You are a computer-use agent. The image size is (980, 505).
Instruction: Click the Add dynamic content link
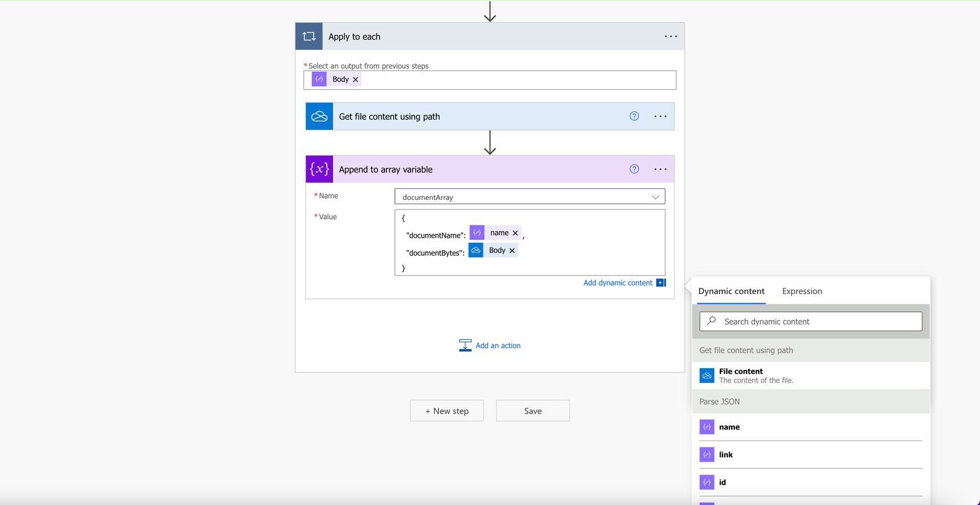pyautogui.click(x=618, y=283)
